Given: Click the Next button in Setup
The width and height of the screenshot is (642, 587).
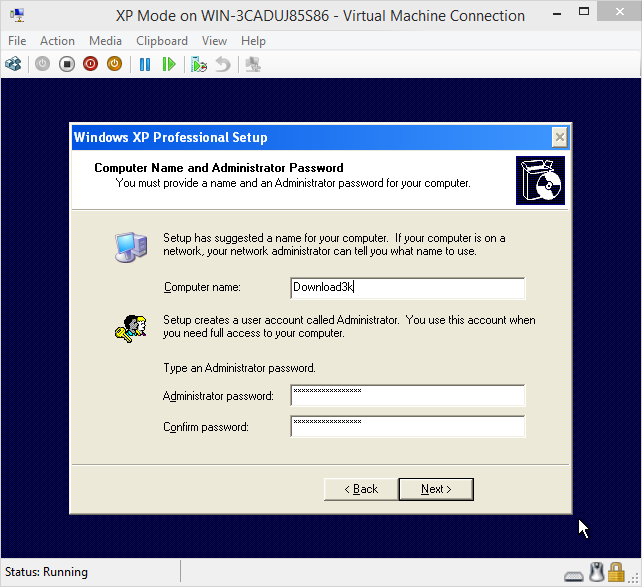Looking at the screenshot, I should pos(436,489).
